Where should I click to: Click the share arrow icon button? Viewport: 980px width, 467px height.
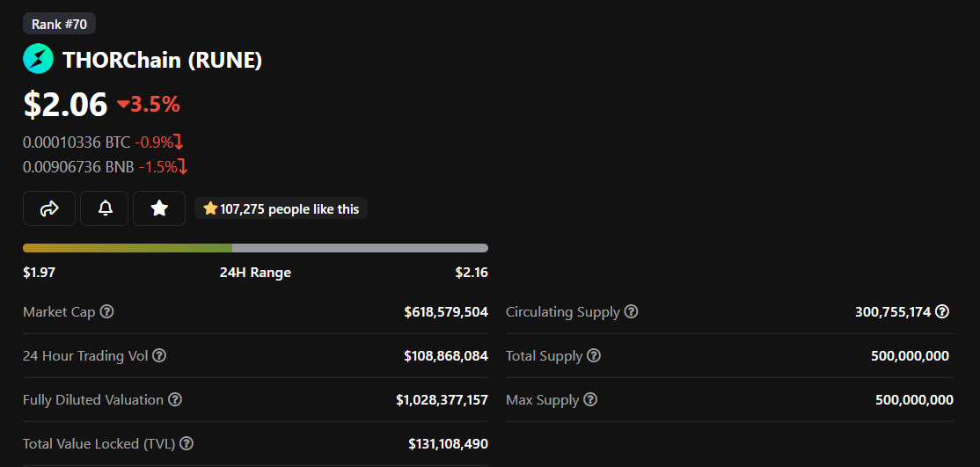click(x=49, y=208)
